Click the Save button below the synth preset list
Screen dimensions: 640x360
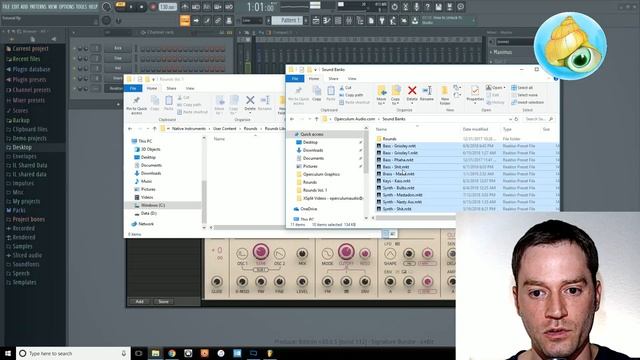[163, 302]
